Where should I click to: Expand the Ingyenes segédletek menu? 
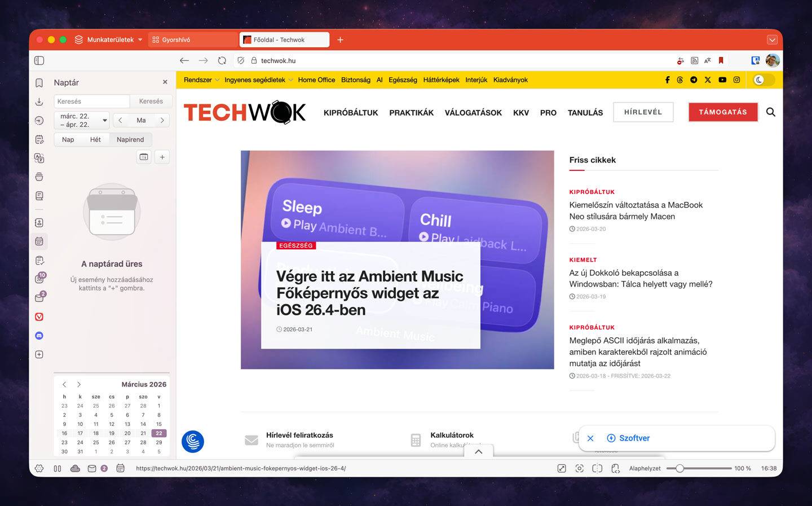(259, 80)
